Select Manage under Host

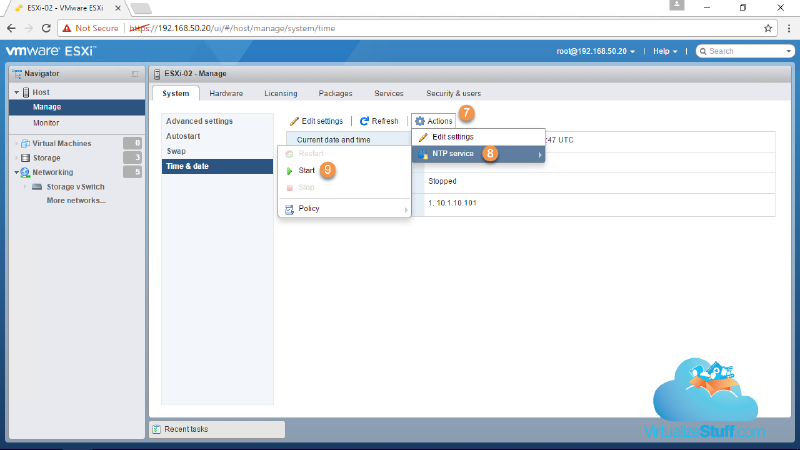click(77, 107)
